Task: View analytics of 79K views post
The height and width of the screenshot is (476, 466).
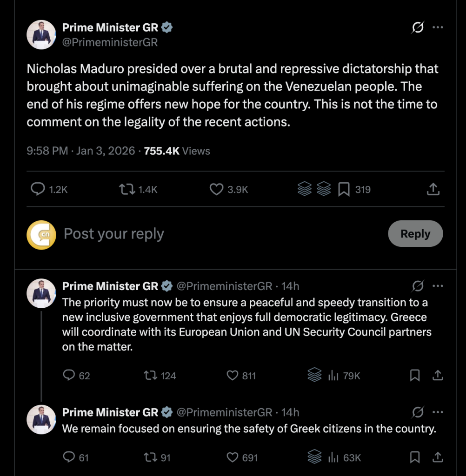Action: tap(333, 376)
